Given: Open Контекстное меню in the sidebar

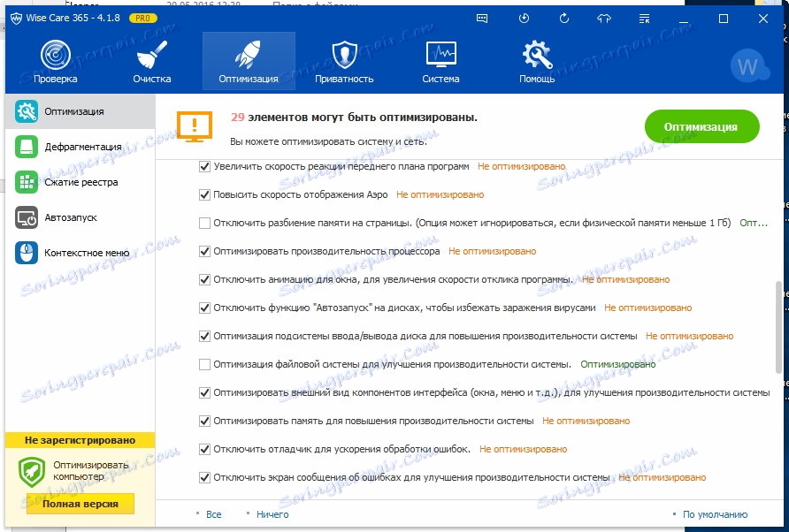Looking at the screenshot, I should (x=80, y=253).
